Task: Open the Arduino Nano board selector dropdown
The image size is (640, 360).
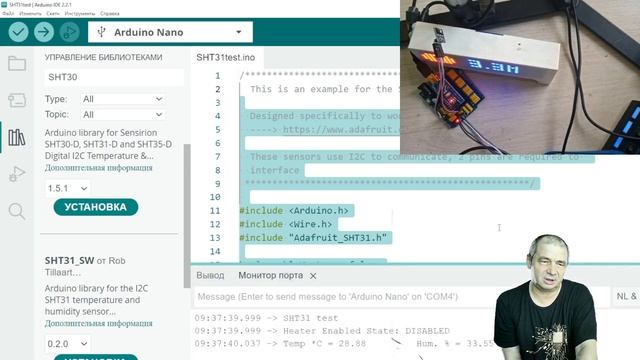Action: 170,32
